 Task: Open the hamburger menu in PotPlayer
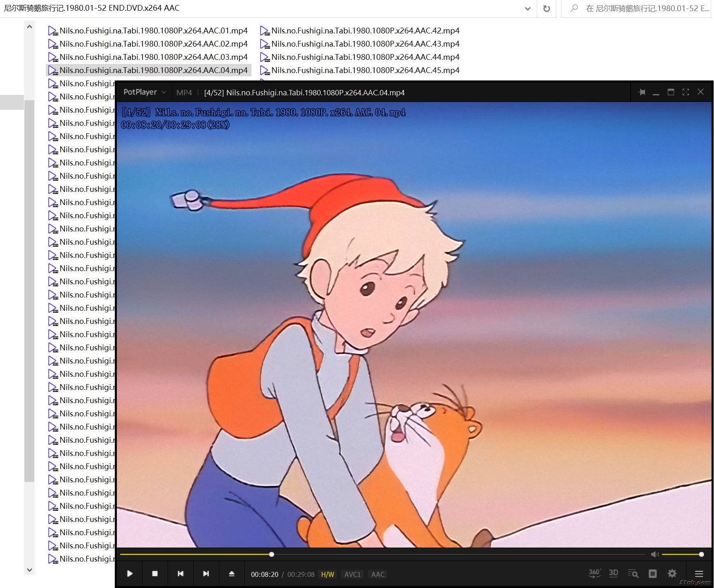(x=699, y=574)
